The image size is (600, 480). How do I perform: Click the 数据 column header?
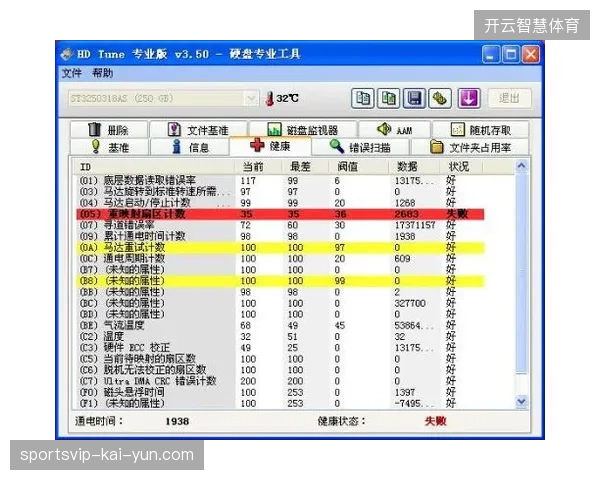tap(414, 167)
